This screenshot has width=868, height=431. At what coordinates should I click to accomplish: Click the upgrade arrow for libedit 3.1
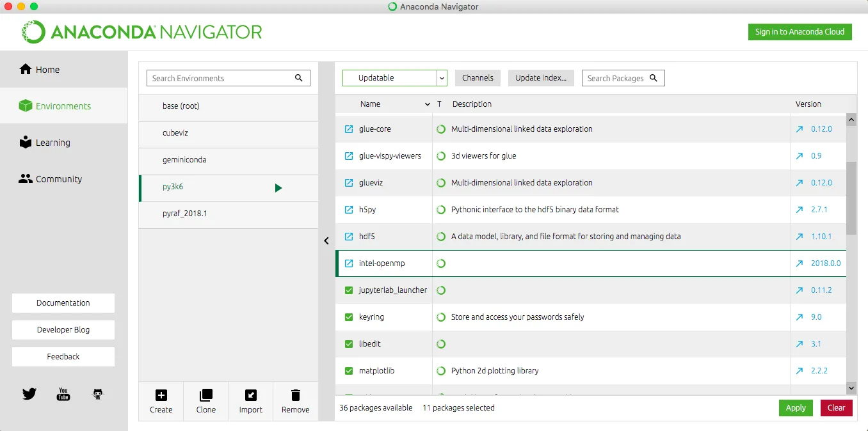(x=800, y=344)
